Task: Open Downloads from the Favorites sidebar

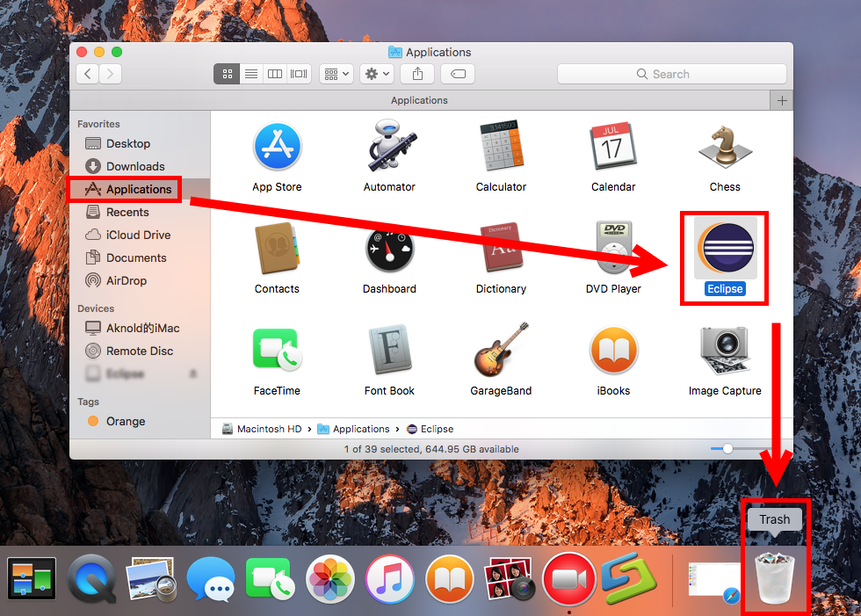Action: pos(132,166)
